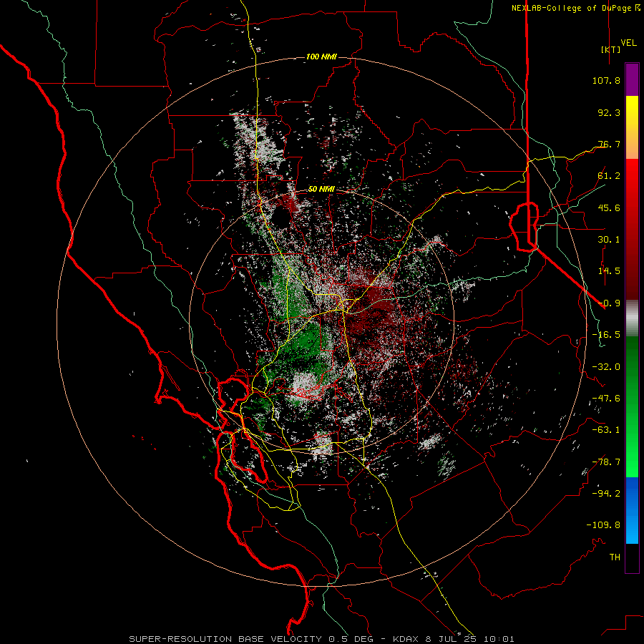The image size is (644, 644).
Task: Click the 50 NMI range ring label
Action: pos(321,189)
